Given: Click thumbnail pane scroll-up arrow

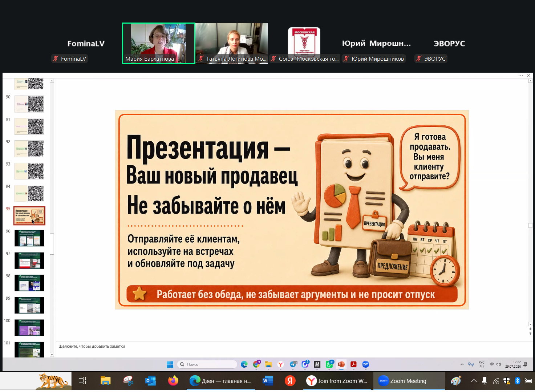Looking at the screenshot, I should (52, 81).
